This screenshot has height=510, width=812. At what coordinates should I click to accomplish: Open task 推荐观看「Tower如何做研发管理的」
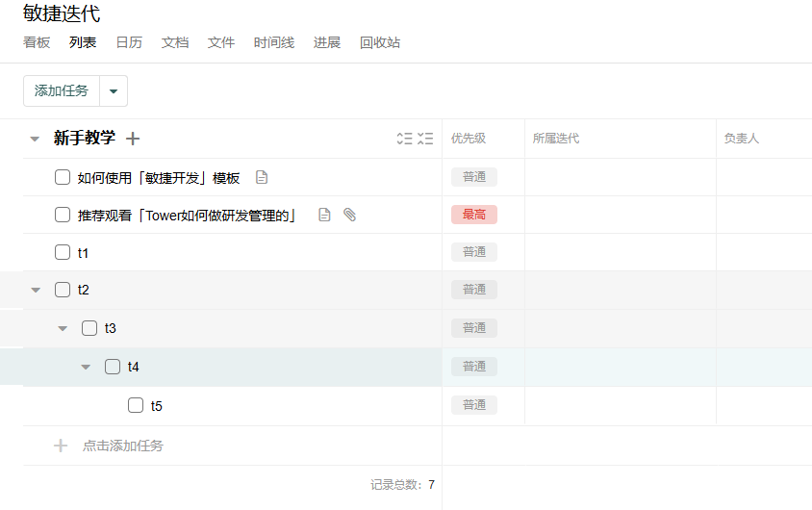(187, 216)
